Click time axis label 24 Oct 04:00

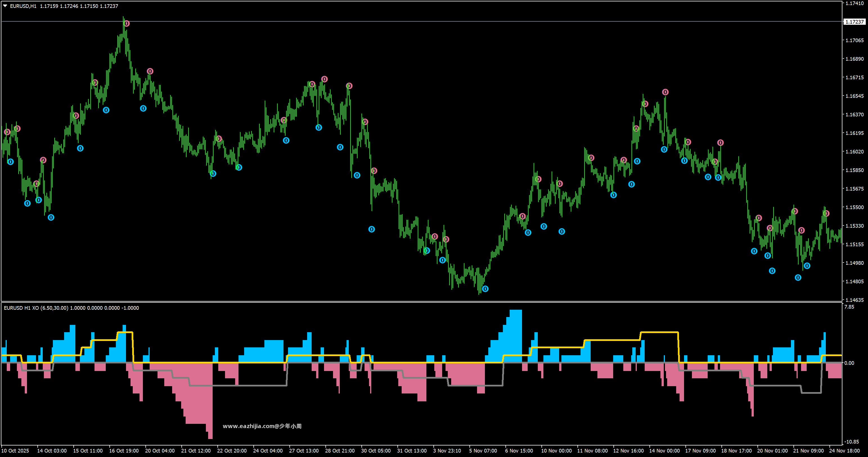click(x=268, y=451)
